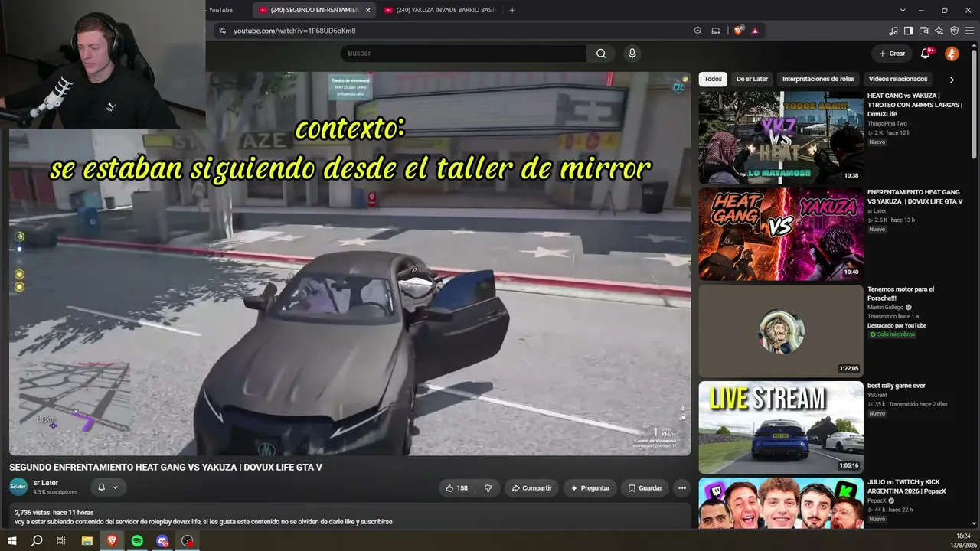
Task: Open the 'sr Later' channel name link
Action: (x=46, y=483)
